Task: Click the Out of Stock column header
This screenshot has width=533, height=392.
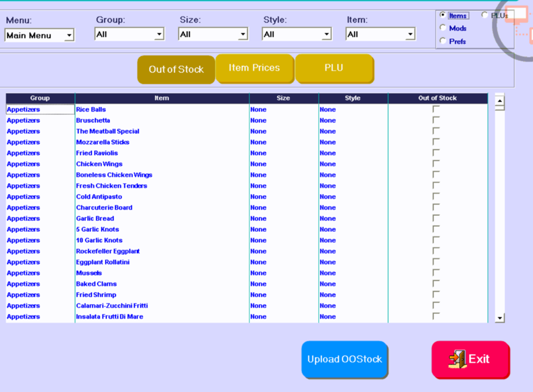Action: pyautogui.click(x=438, y=98)
